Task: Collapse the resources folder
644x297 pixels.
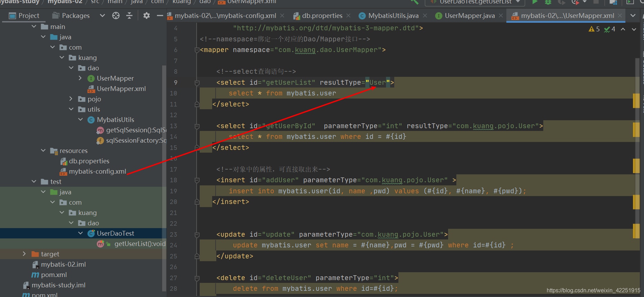Action: click(43, 151)
